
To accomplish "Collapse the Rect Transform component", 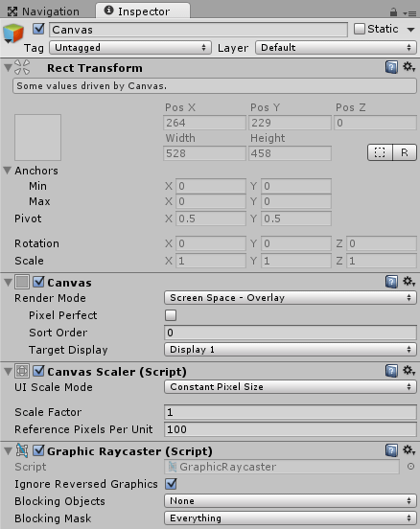I will click(x=8, y=68).
